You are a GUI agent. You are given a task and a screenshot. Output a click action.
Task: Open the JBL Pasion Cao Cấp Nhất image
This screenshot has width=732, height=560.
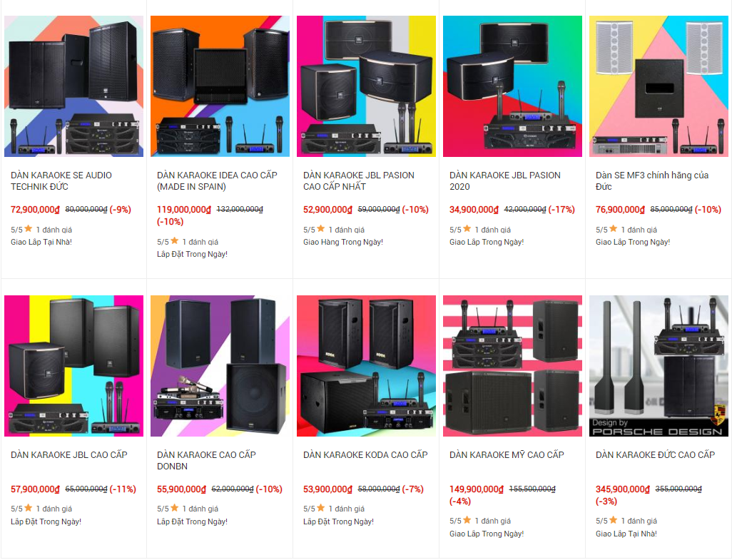point(366,86)
